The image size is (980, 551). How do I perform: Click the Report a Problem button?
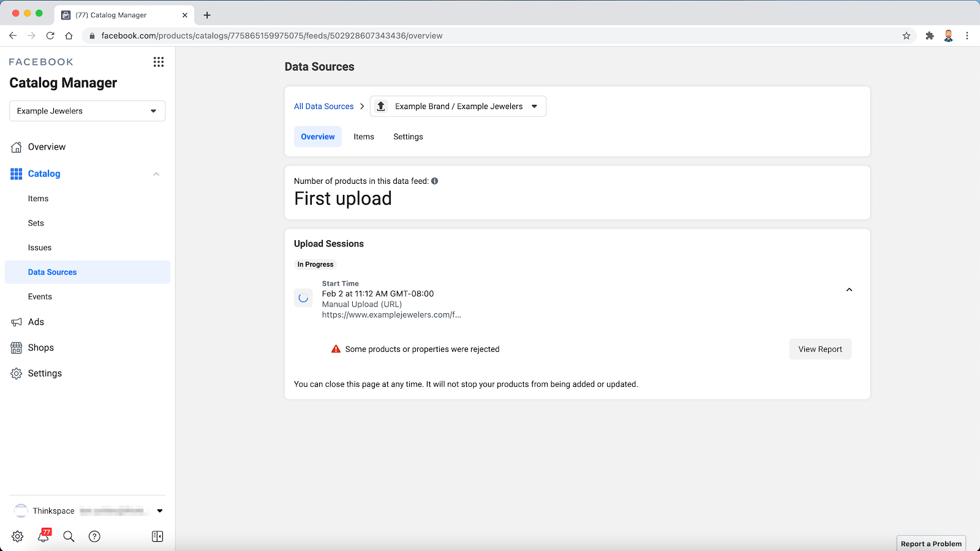pos(931,544)
